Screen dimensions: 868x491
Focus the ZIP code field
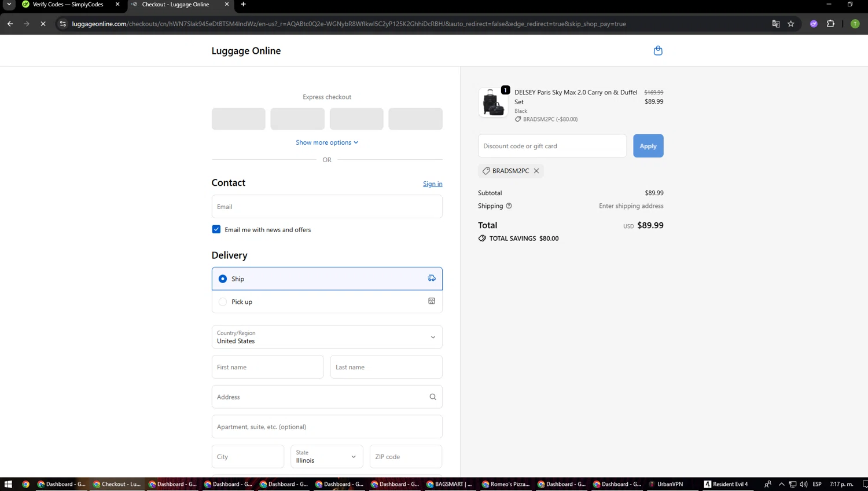406,456
